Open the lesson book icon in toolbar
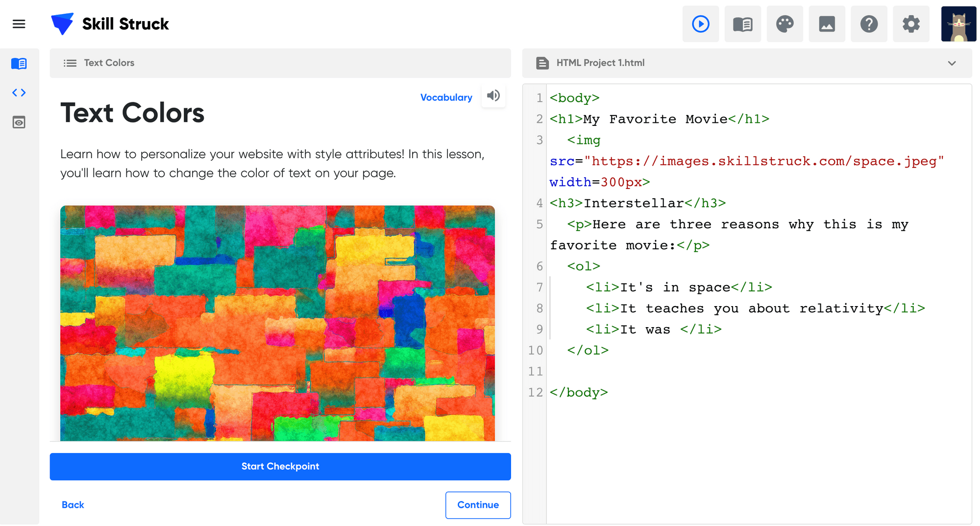980x526 pixels. 743,24
